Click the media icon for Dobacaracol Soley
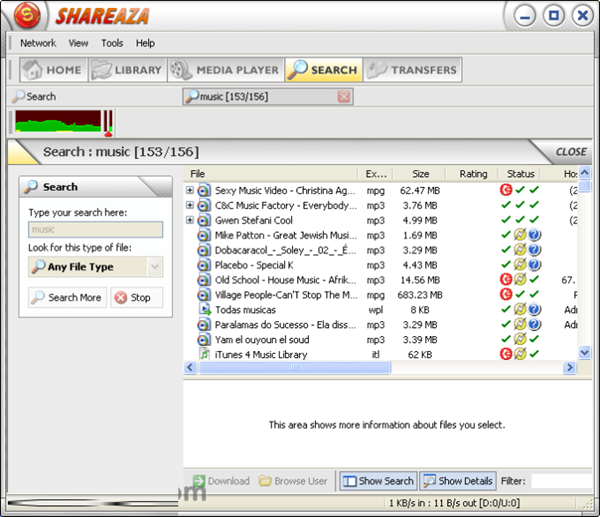Viewport: 600px width, 517px height. [204, 250]
